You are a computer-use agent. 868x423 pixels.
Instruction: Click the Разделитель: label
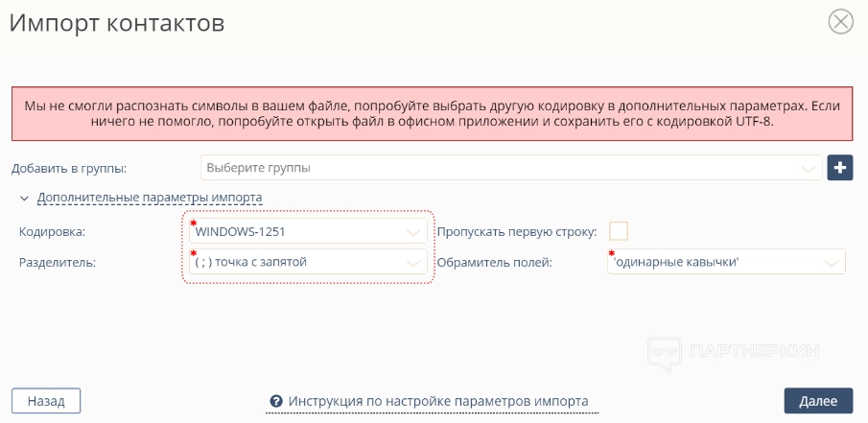click(x=58, y=263)
